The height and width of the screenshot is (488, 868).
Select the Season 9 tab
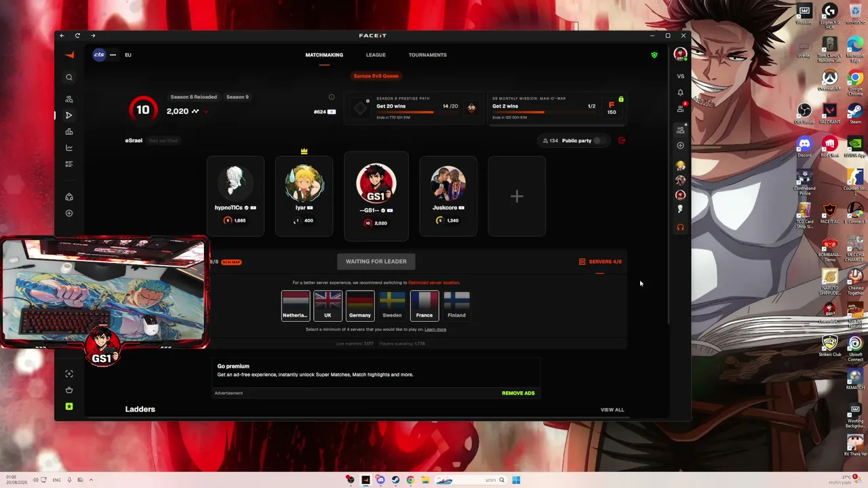click(x=237, y=97)
